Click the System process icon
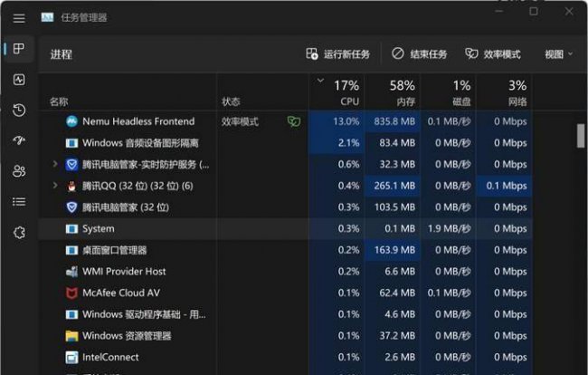Image resolution: width=588 pixels, height=375 pixels. [71, 228]
